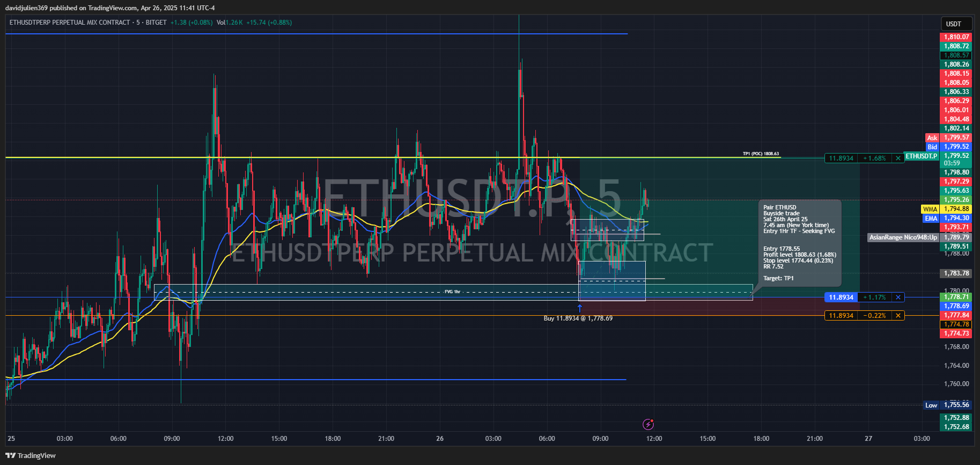980x465 pixels.
Task: Select the blue 11.8934 position label
Action: tap(841, 297)
